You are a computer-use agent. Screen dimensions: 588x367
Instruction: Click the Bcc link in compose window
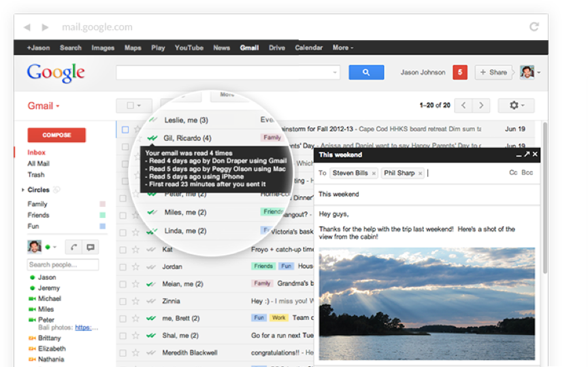[x=527, y=173]
